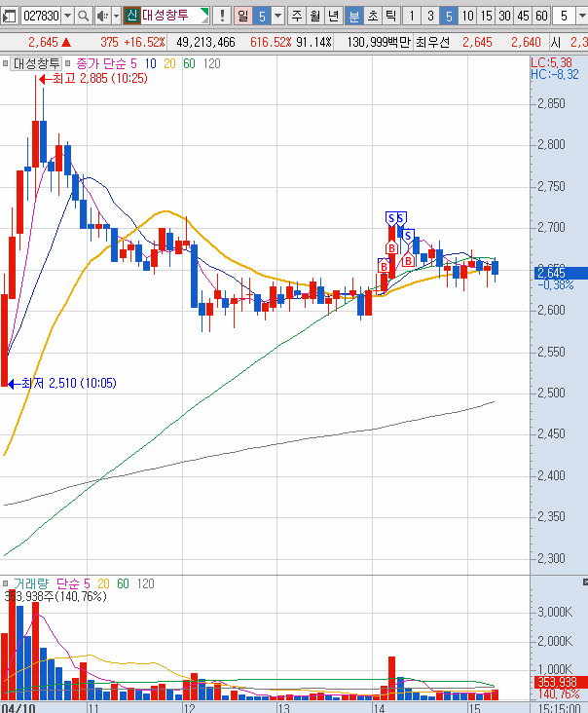
Task: Click the stock search magnifier icon
Action: (x=84, y=16)
